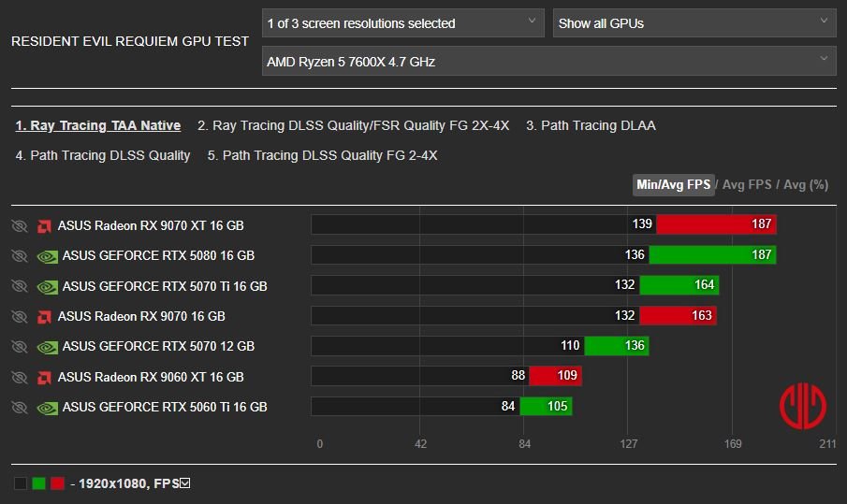Switch to Ray Tracing DLSS Quality/FSR Quality FG tab
Viewport: 847px width, 504px height.
tap(353, 125)
